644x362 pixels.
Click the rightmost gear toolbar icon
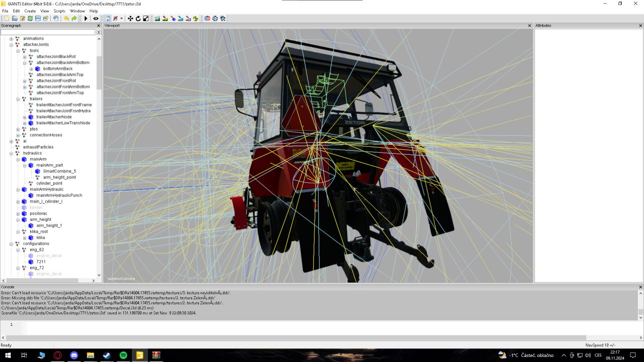223,19
